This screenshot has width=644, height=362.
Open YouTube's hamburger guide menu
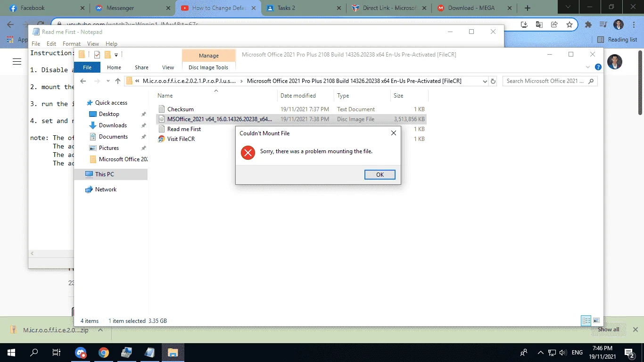17,62
